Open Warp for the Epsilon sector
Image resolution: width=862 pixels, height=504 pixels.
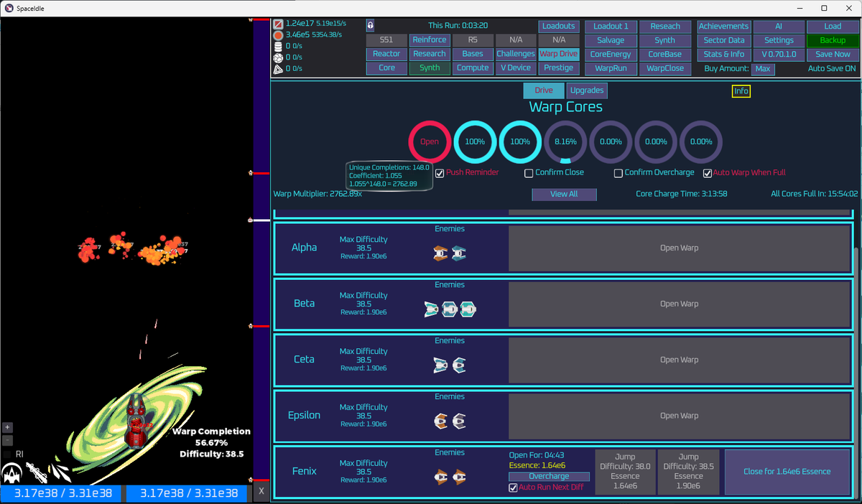pos(680,416)
